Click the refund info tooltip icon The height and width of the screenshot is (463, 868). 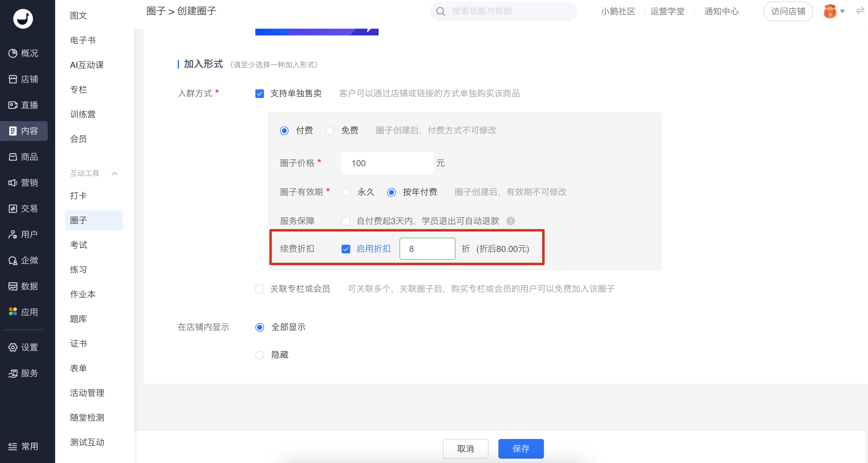tap(510, 221)
